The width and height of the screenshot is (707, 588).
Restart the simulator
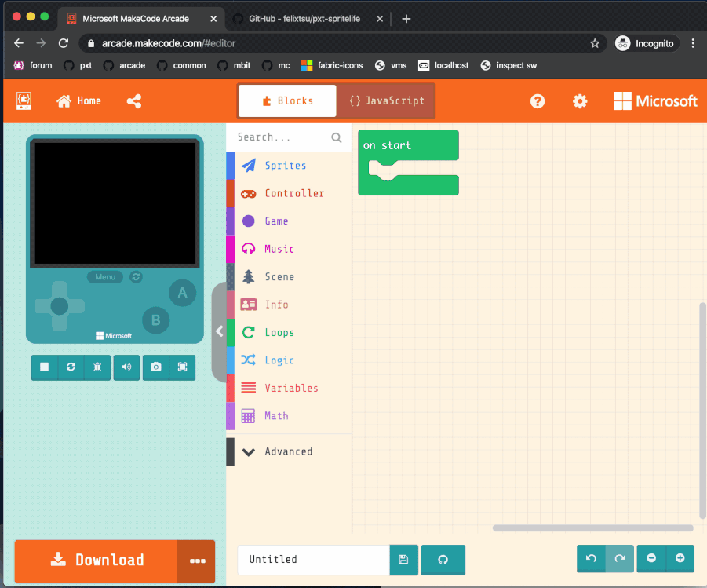(71, 367)
